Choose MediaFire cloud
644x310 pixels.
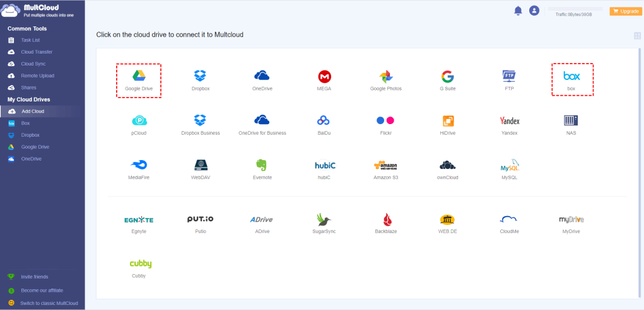(139, 169)
